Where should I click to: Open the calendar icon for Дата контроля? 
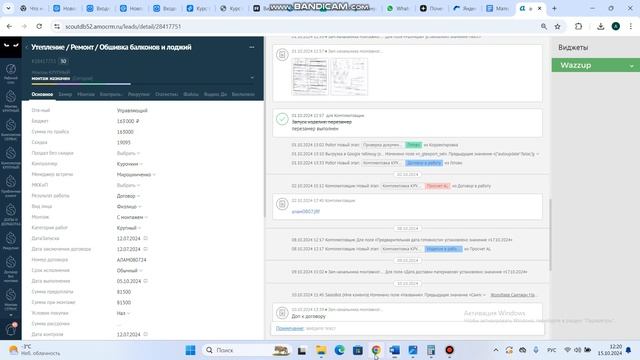[146, 334]
